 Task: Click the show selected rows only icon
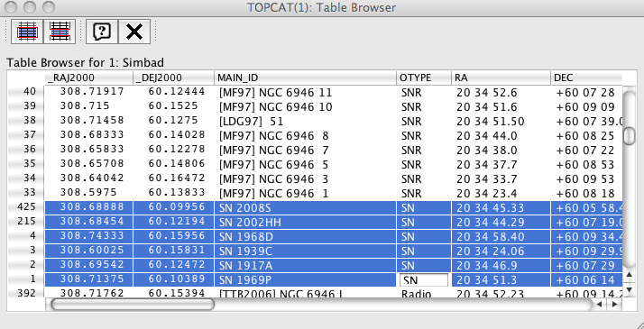click(x=27, y=32)
